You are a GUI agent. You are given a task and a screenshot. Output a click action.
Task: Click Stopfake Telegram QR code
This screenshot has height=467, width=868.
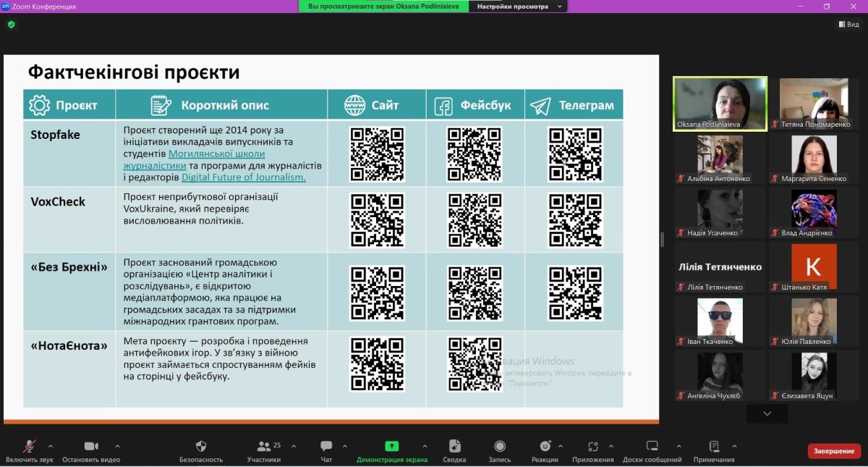point(575,153)
